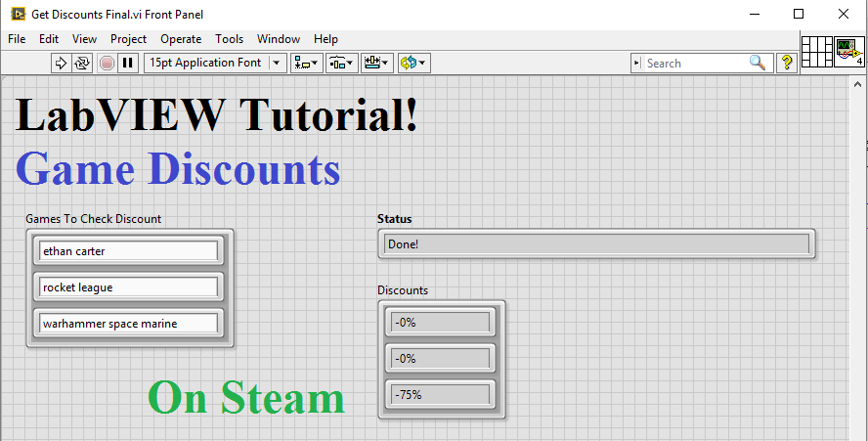Click the Status indicator showing Done!
Viewport: 868px width, 441px height.
596,243
